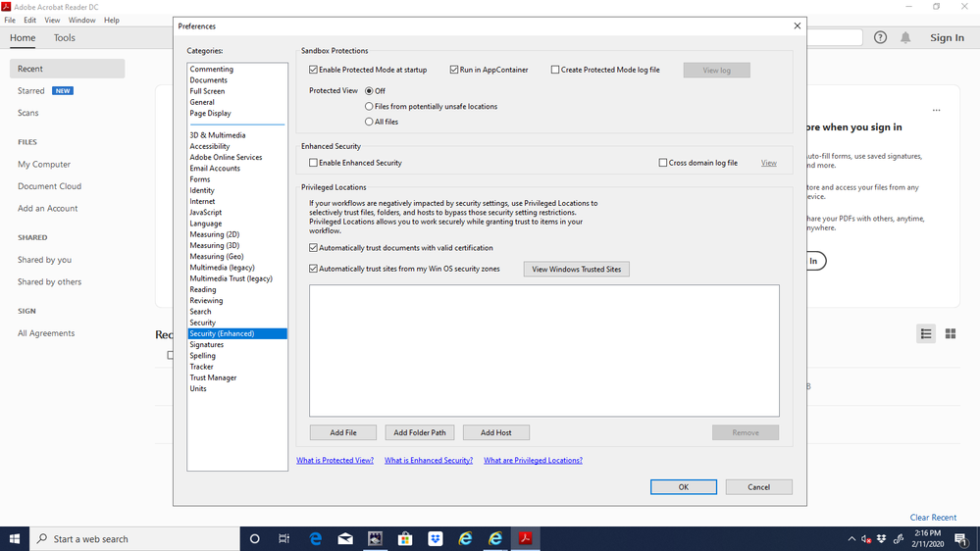The width and height of the screenshot is (980, 551).
Task: Open Cortana circle icon in taskbar
Action: pos(254,538)
